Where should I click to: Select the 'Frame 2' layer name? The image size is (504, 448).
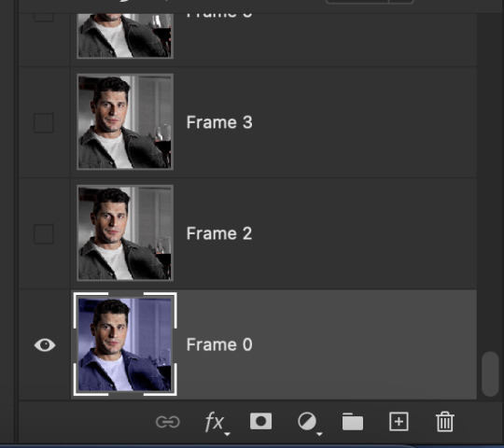[x=219, y=233]
